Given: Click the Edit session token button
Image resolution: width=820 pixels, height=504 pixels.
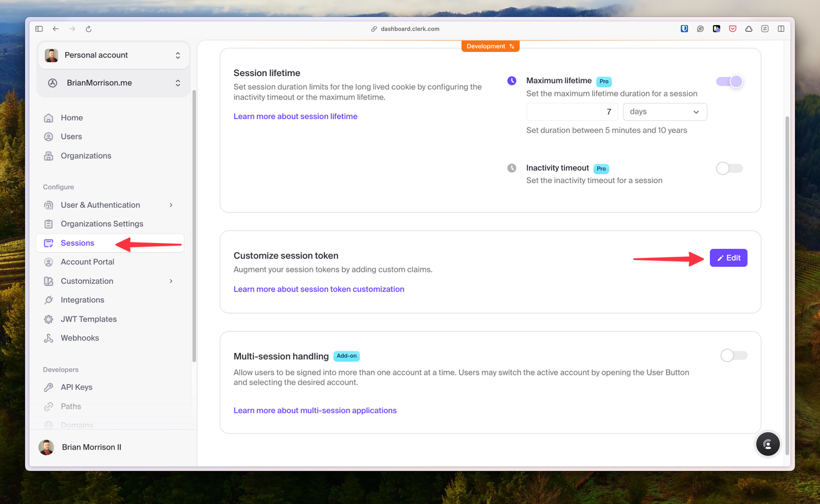Looking at the screenshot, I should tap(728, 258).
